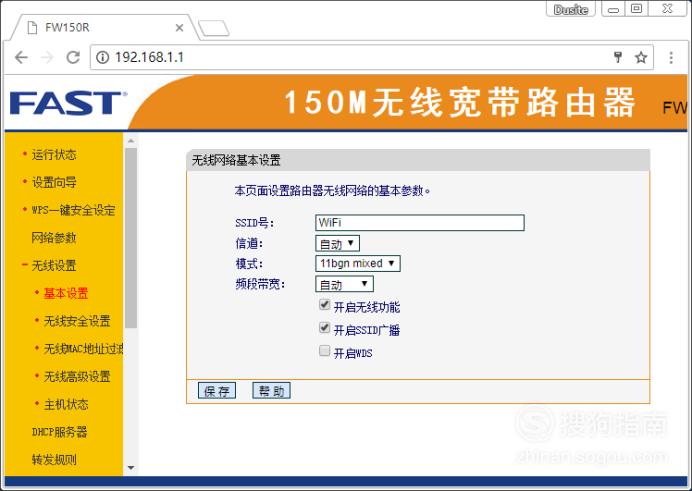Screen dimensions: 692x491
Task: Reload the router page
Action: point(73,57)
